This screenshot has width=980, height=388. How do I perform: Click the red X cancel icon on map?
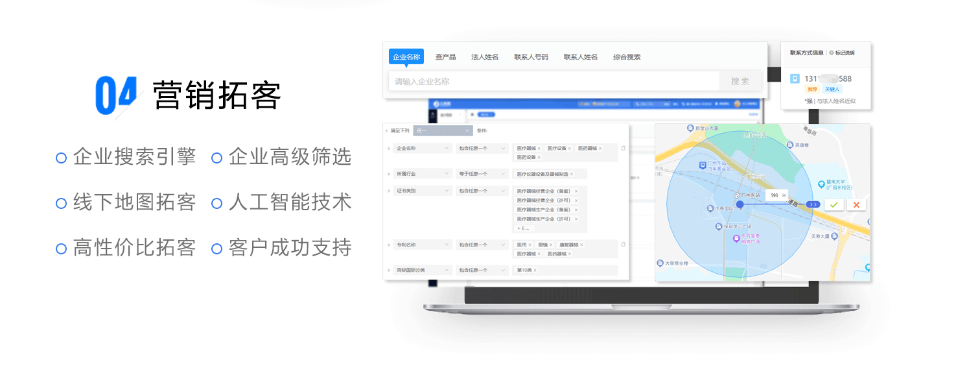click(856, 204)
